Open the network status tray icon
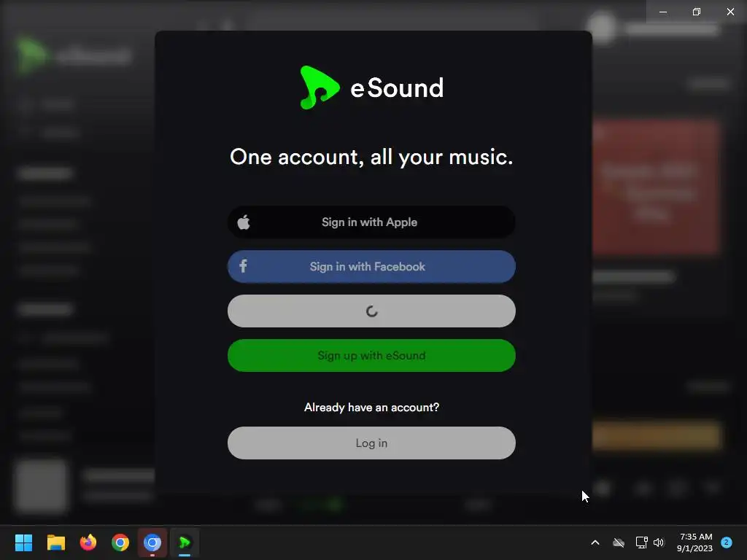Viewport: 747px width, 560px height. (641, 542)
